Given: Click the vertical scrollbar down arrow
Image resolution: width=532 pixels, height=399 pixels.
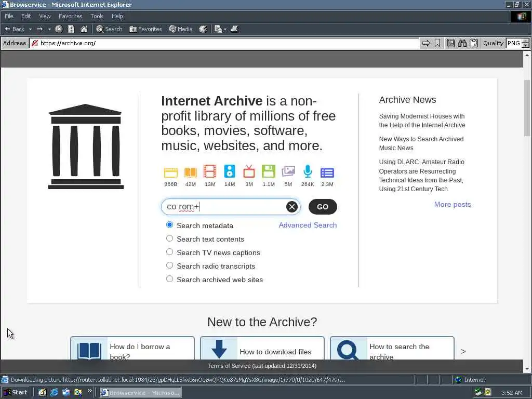Looking at the screenshot, I should tap(527, 368).
